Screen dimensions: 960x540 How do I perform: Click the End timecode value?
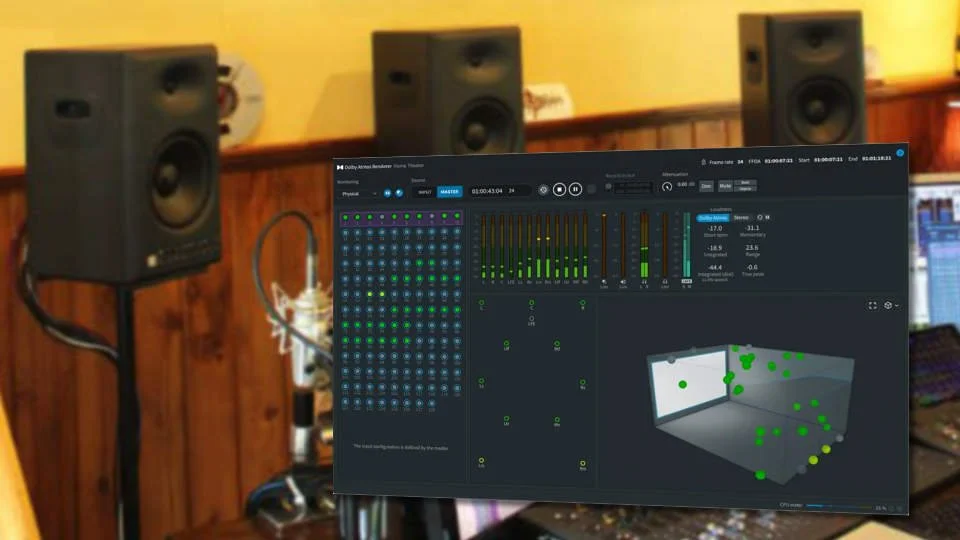point(876,158)
